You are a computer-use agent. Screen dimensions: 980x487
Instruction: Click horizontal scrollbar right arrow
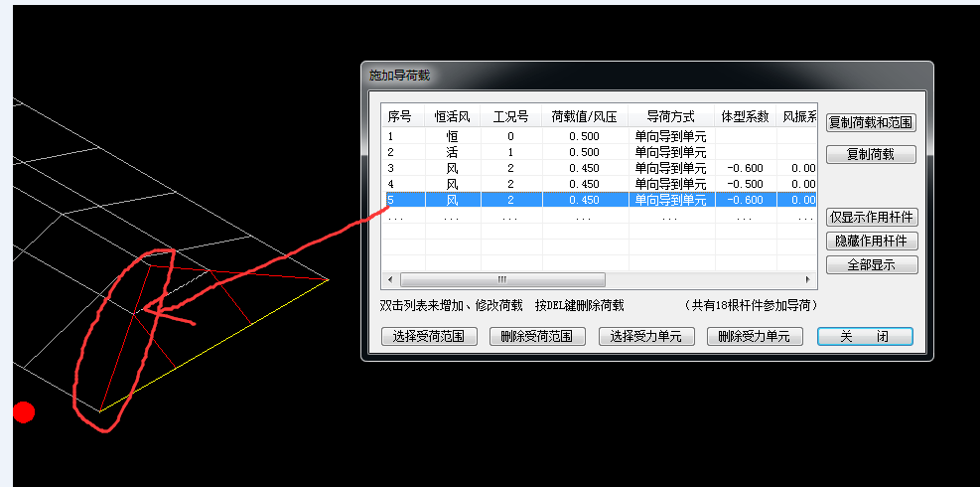pyautogui.click(x=807, y=279)
